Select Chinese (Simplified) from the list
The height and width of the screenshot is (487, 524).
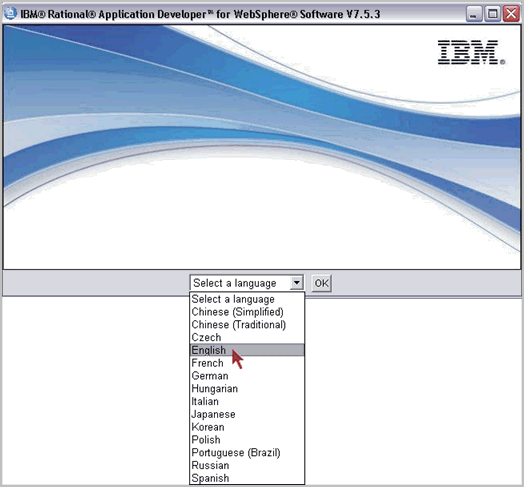tap(247, 312)
